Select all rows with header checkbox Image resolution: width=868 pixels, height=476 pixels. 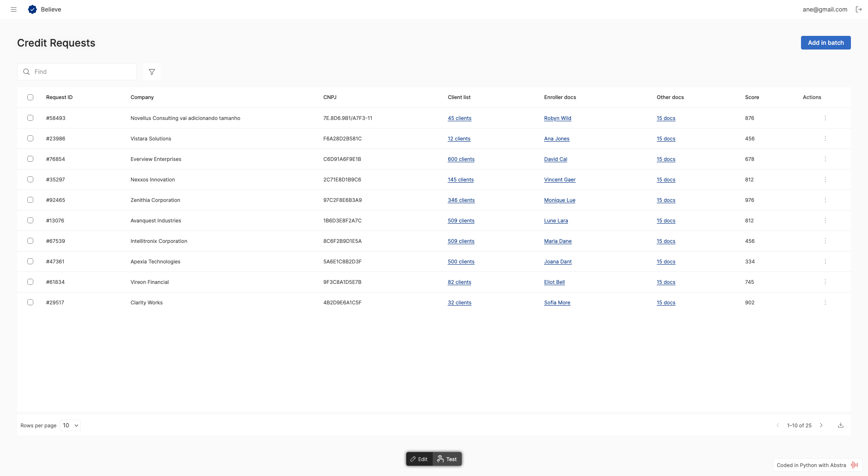[x=30, y=97]
